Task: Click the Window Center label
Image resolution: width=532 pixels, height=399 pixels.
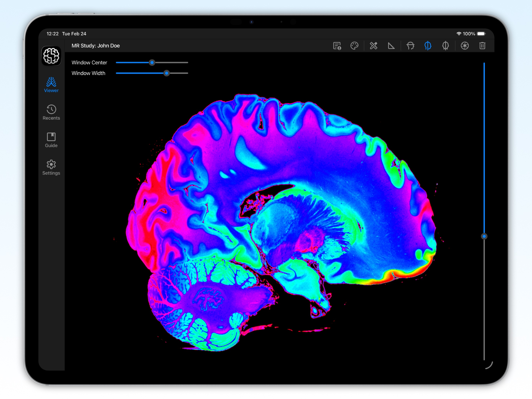Action: [x=89, y=63]
